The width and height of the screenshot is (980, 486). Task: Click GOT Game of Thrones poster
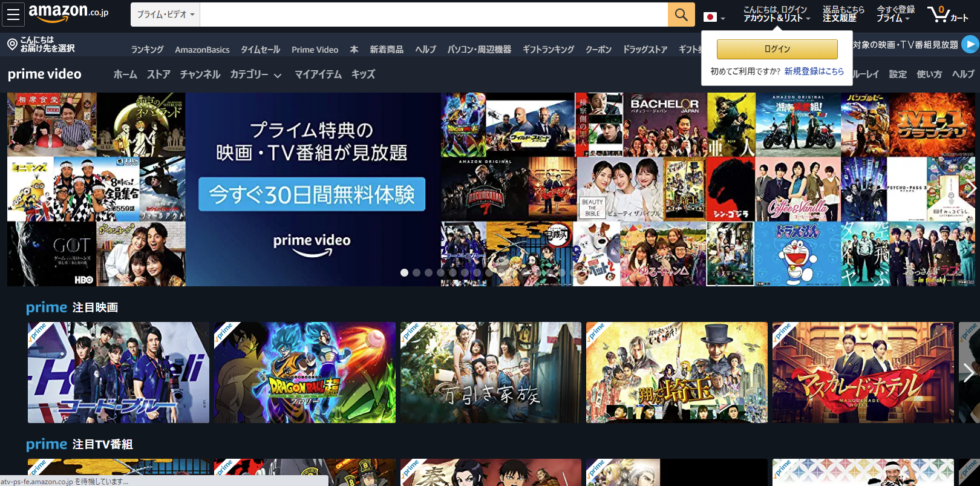[x=51, y=254]
